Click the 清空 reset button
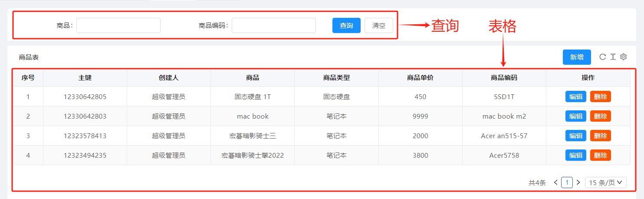The width and height of the screenshot is (644, 199). click(x=379, y=26)
